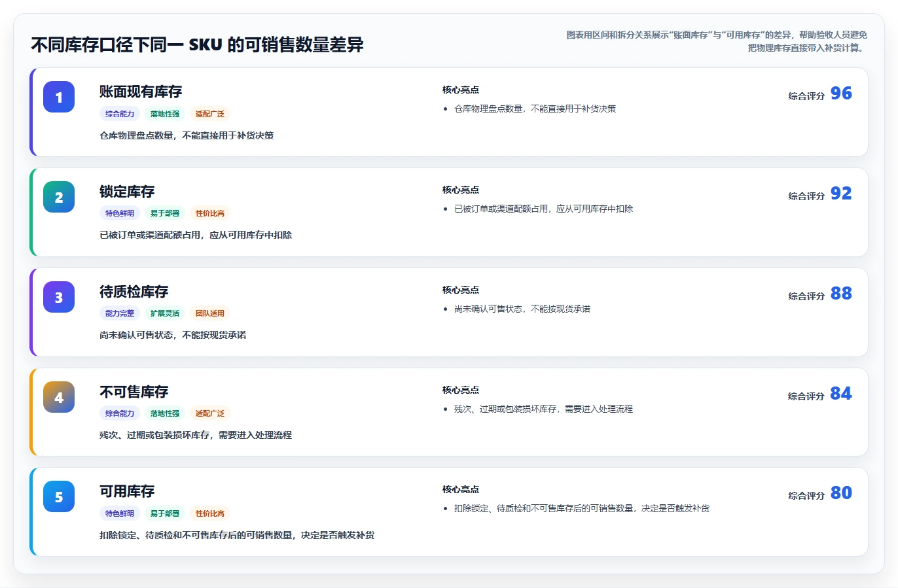898x588 pixels.
Task: Click 团队适用 tag under 待质检库存
Action: pyautogui.click(x=210, y=313)
